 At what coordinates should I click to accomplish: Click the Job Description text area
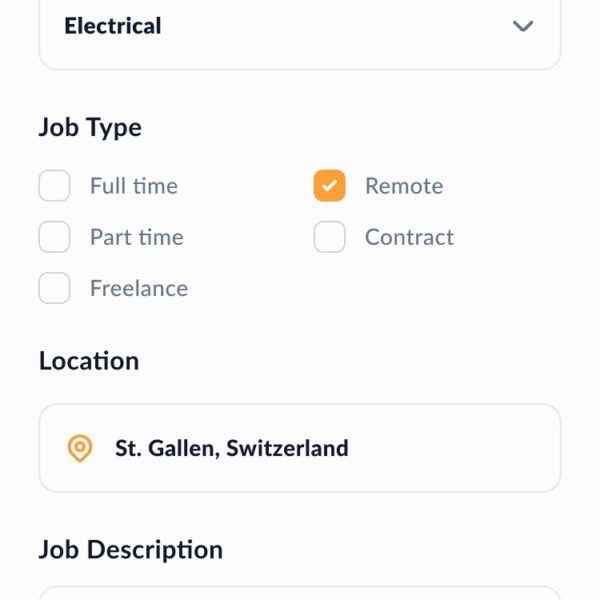point(299,593)
